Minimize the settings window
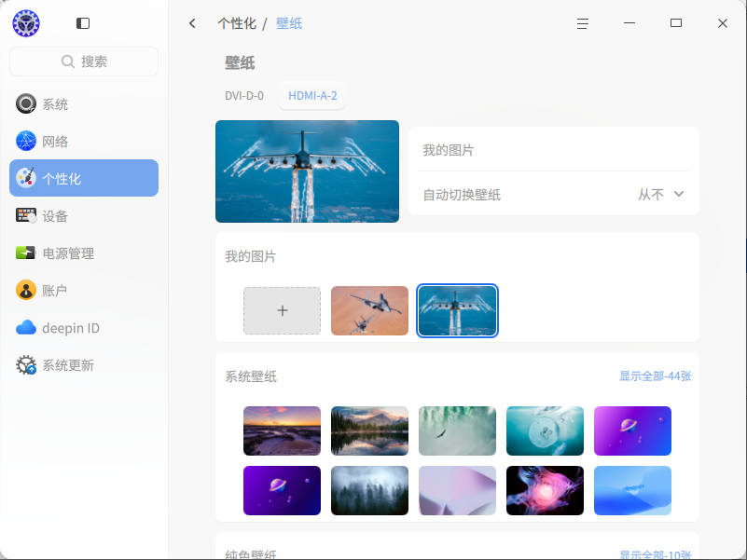Viewport: 747px width, 560px height. [x=629, y=23]
